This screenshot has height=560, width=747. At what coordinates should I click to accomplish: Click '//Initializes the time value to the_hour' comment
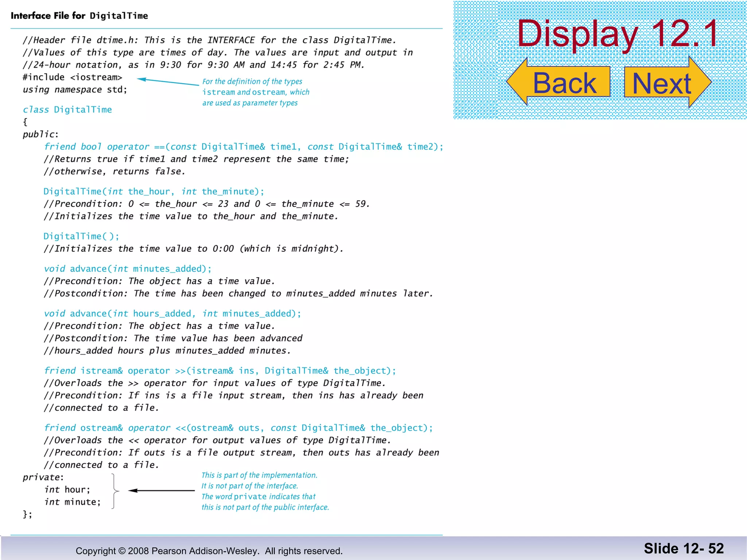click(191, 216)
